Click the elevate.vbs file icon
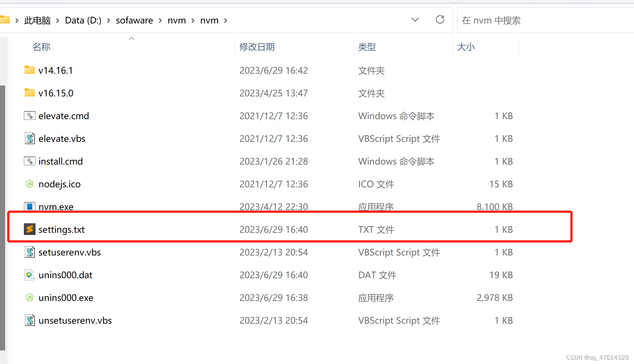Image resolution: width=634 pixels, height=364 pixels. (x=30, y=138)
